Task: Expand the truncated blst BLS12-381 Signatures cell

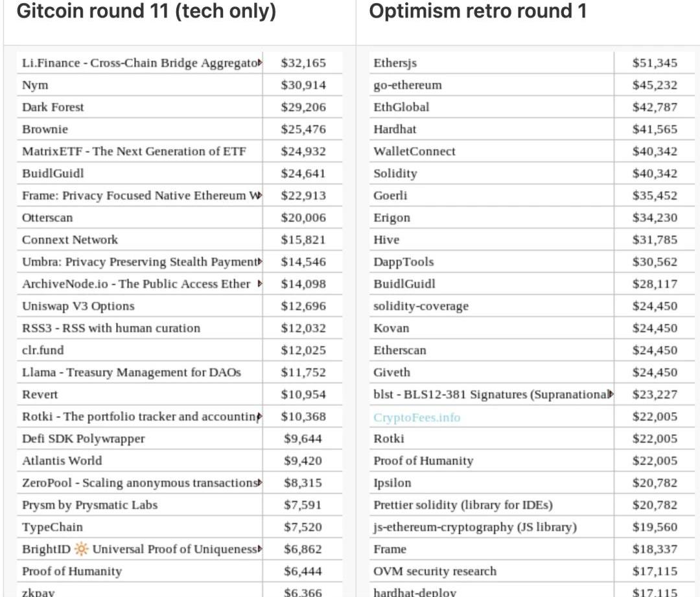Action: point(611,394)
